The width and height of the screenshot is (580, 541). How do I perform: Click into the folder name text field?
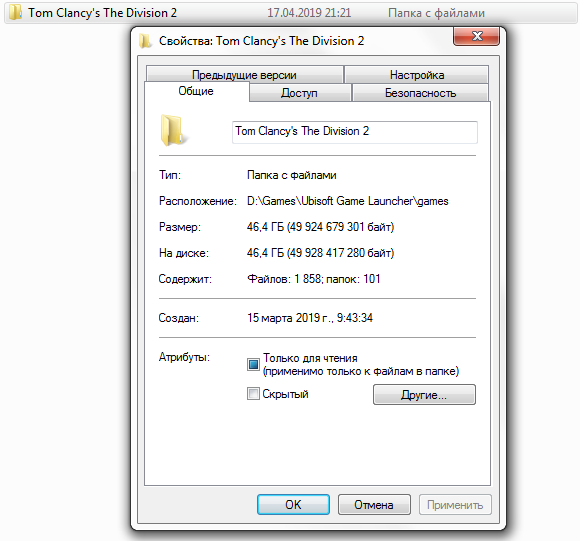tap(355, 132)
